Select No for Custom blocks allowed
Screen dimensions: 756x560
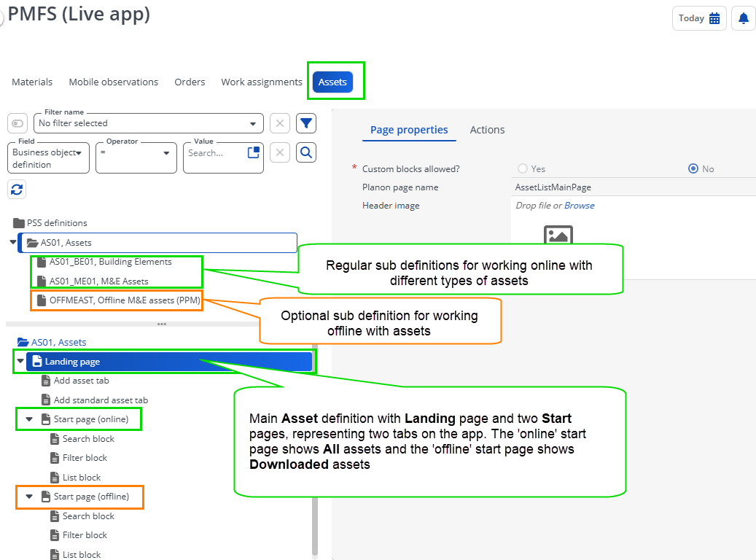693,168
